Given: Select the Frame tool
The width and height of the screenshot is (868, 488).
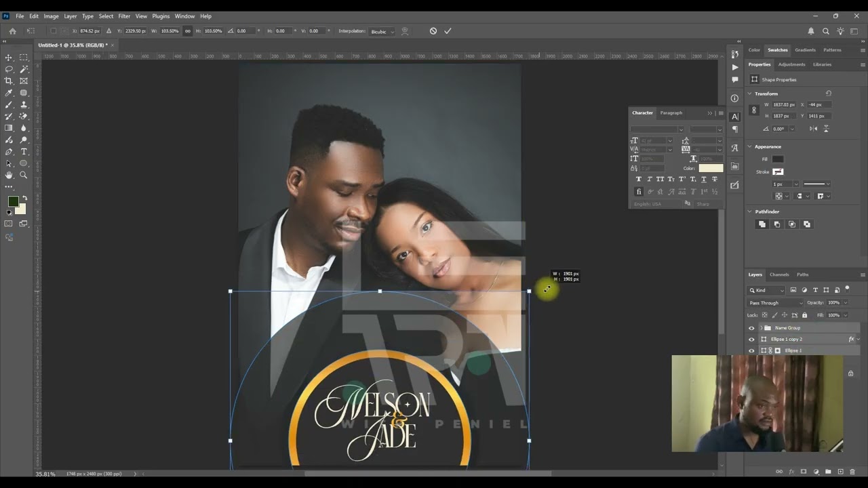Looking at the screenshot, I should click(24, 81).
